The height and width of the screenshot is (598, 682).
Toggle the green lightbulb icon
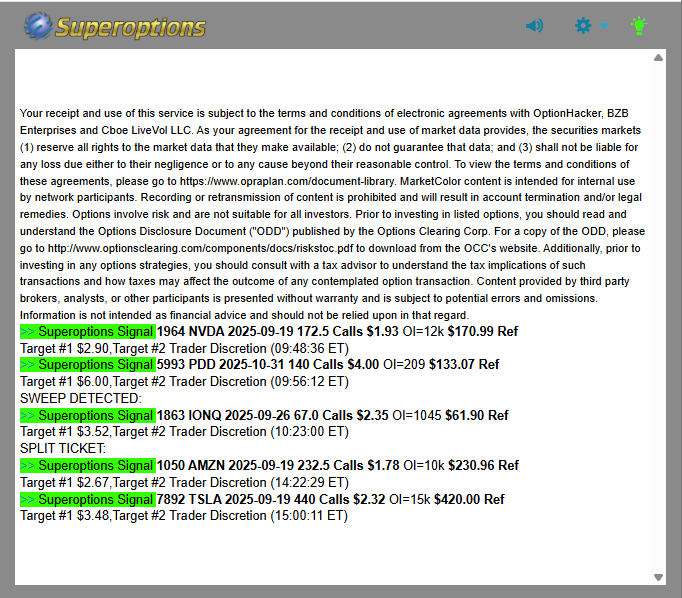pos(639,25)
